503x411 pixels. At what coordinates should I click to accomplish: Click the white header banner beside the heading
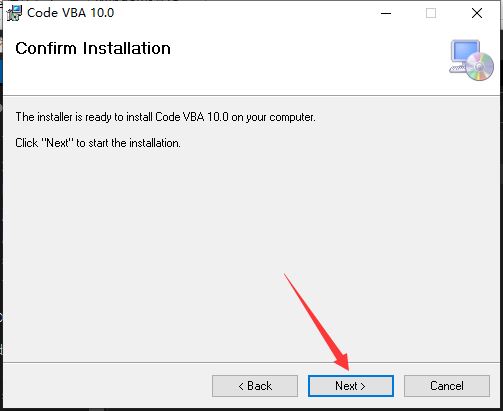click(x=300, y=60)
